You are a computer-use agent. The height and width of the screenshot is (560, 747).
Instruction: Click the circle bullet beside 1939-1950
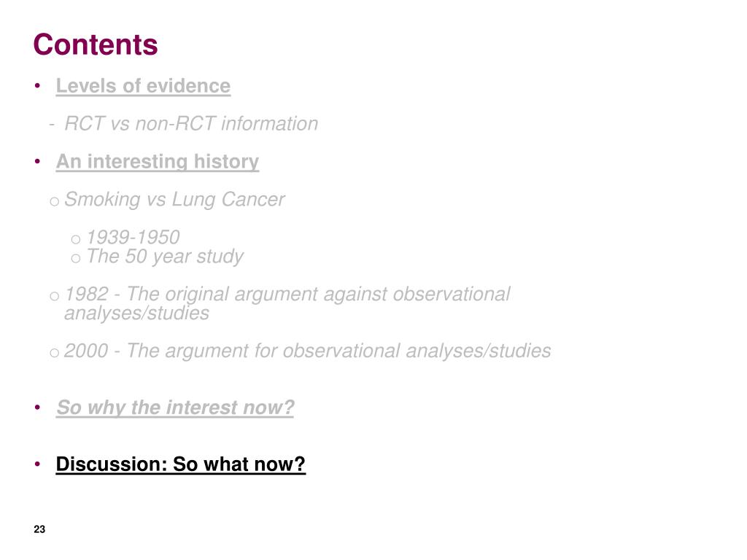(x=76, y=239)
